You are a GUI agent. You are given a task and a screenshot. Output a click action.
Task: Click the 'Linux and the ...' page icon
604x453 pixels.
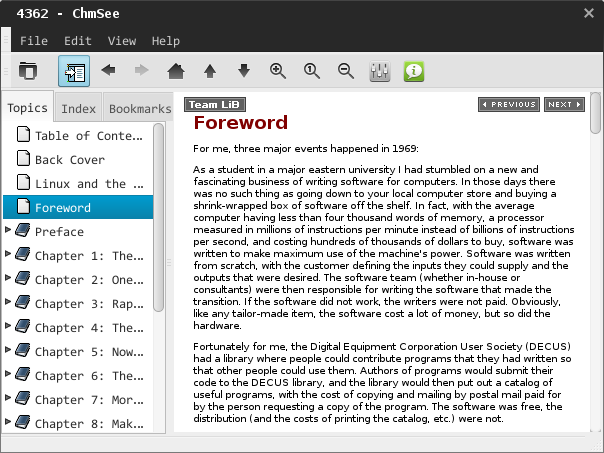pyautogui.click(x=23, y=182)
